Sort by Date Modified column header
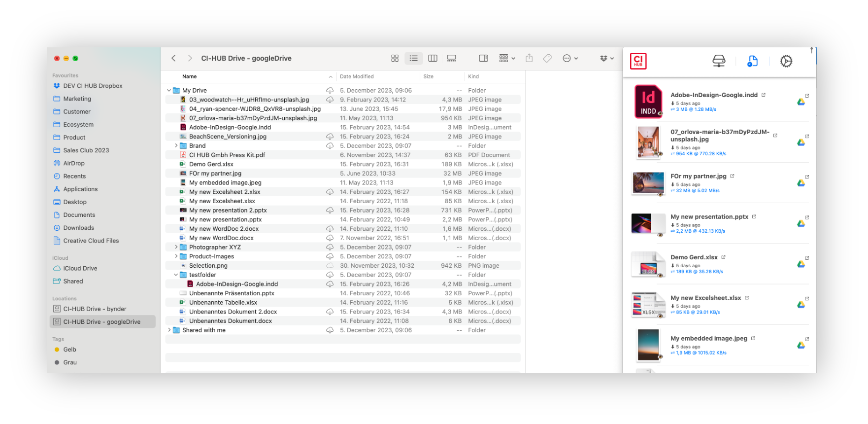The width and height of the screenshot is (868, 424). click(x=357, y=76)
